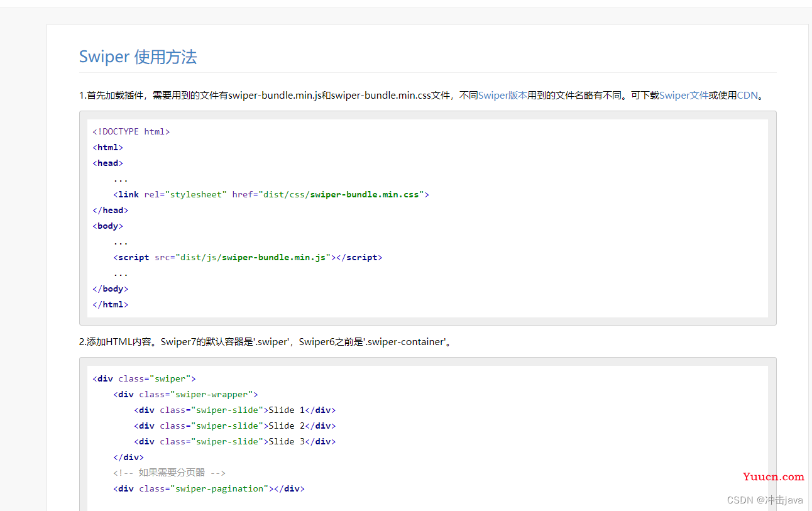Click the "Slide 2" code line
812x511 pixels.
235,426
